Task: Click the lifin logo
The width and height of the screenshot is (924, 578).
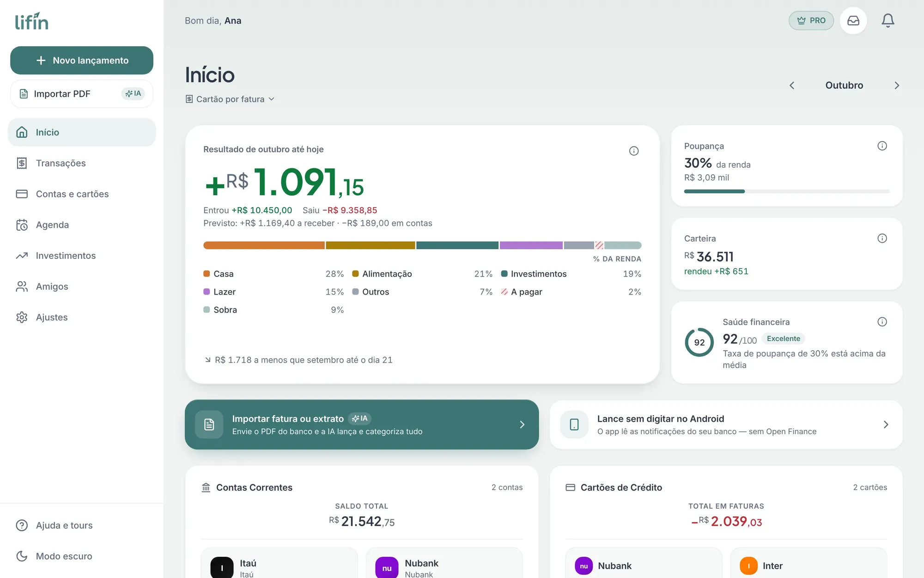Action: click(32, 21)
